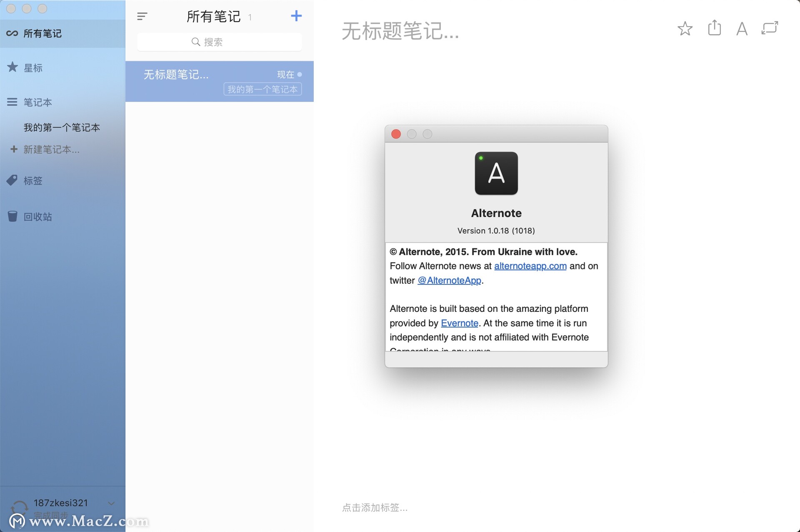The image size is (800, 532).
Task: Click the 我的第一个笔记本 tag on note
Action: click(x=262, y=89)
